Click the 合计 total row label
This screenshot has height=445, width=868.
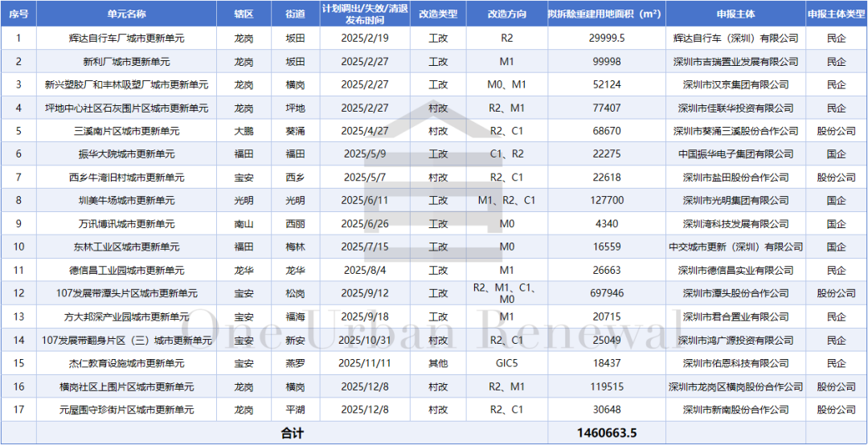click(293, 433)
